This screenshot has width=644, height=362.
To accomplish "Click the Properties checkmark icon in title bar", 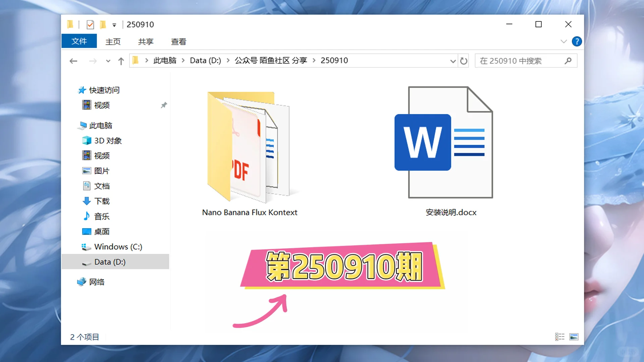I will tap(90, 24).
